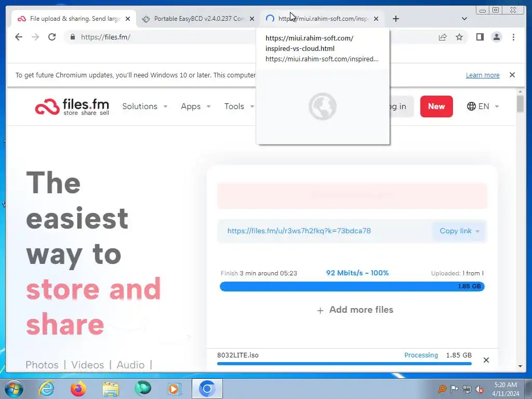This screenshot has width=532, height=399.
Task: Click the muted volume tray icon
Action: click(x=480, y=389)
